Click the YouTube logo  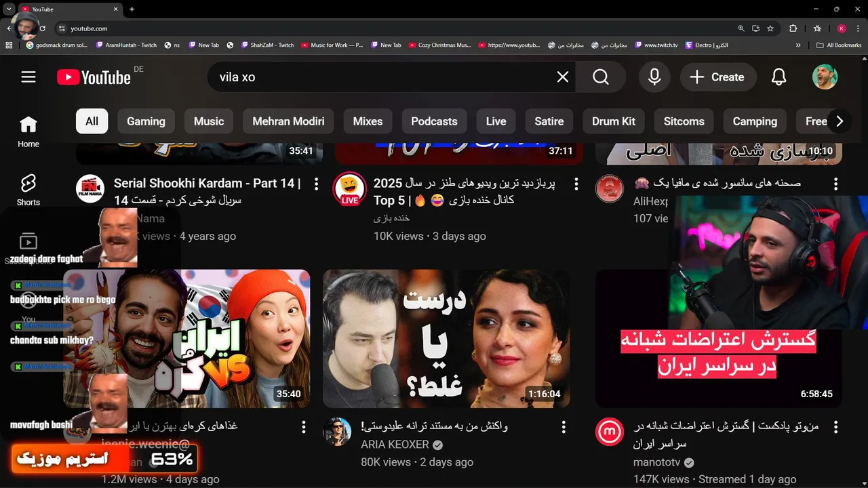point(94,77)
